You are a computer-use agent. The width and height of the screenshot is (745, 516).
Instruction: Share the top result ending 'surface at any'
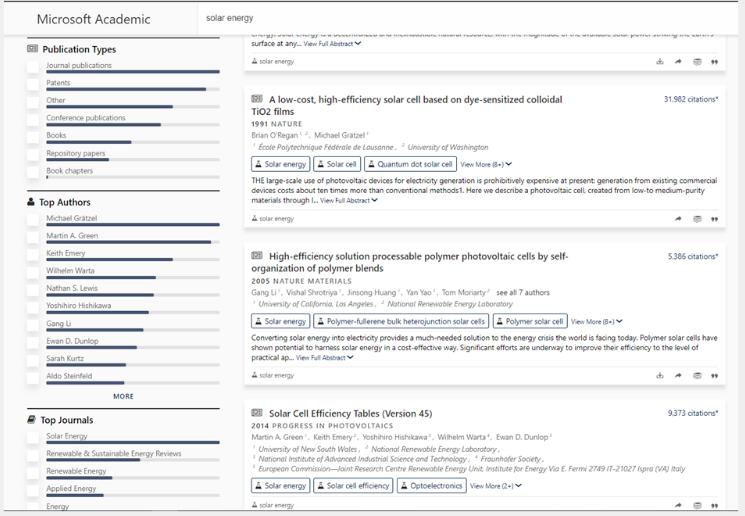coord(678,61)
